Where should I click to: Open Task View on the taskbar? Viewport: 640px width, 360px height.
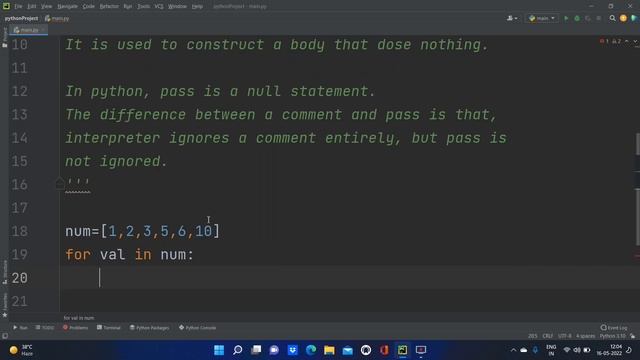click(x=256, y=350)
